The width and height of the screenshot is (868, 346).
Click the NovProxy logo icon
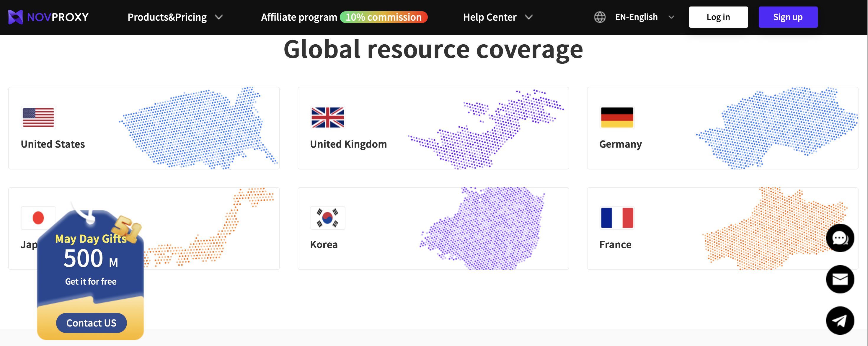coord(15,17)
